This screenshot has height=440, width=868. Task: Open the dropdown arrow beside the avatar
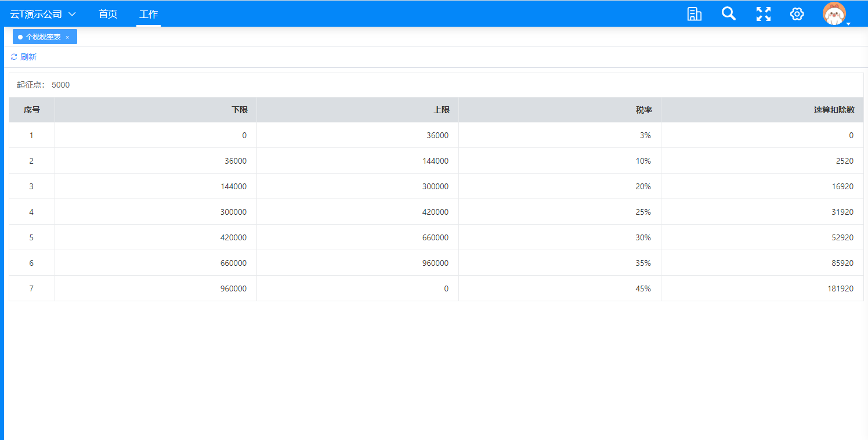pos(848,24)
